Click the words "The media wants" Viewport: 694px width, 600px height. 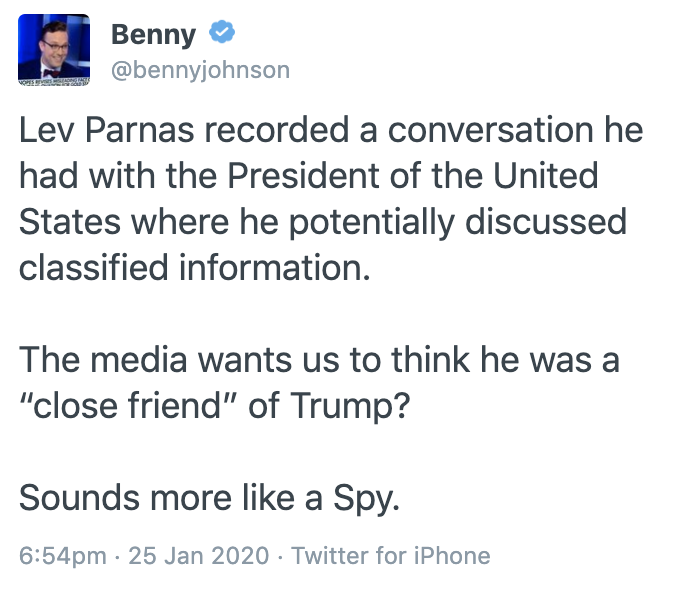(x=157, y=360)
